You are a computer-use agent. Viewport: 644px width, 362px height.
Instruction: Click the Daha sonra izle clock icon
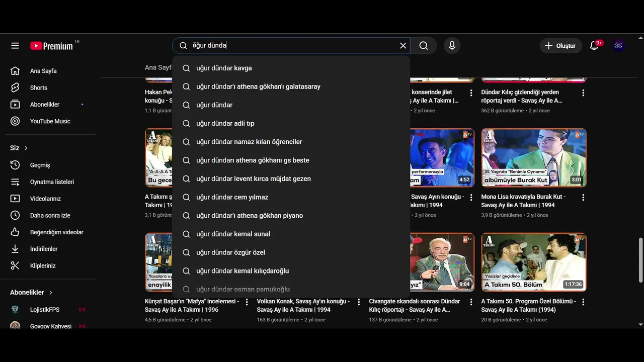pos(15,215)
